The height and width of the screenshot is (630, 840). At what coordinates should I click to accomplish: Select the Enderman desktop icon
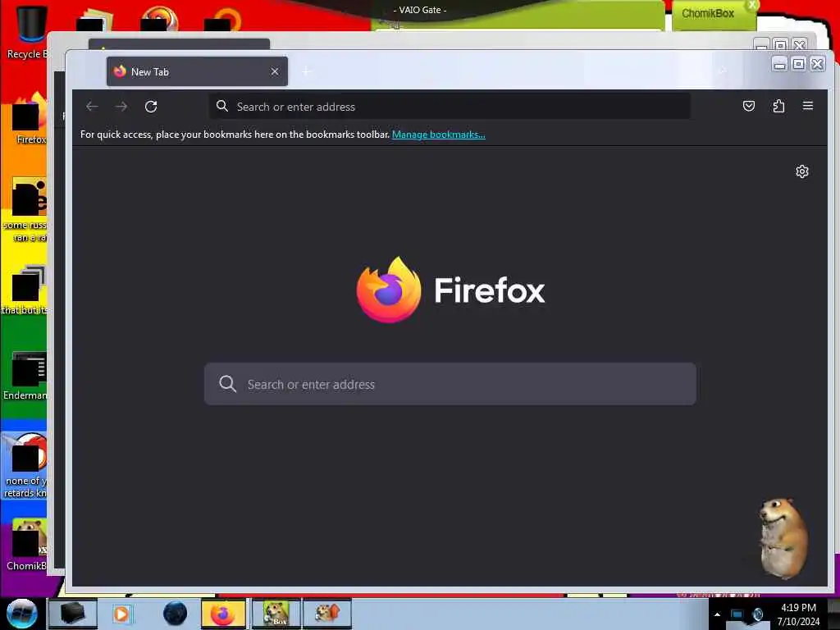point(25,375)
